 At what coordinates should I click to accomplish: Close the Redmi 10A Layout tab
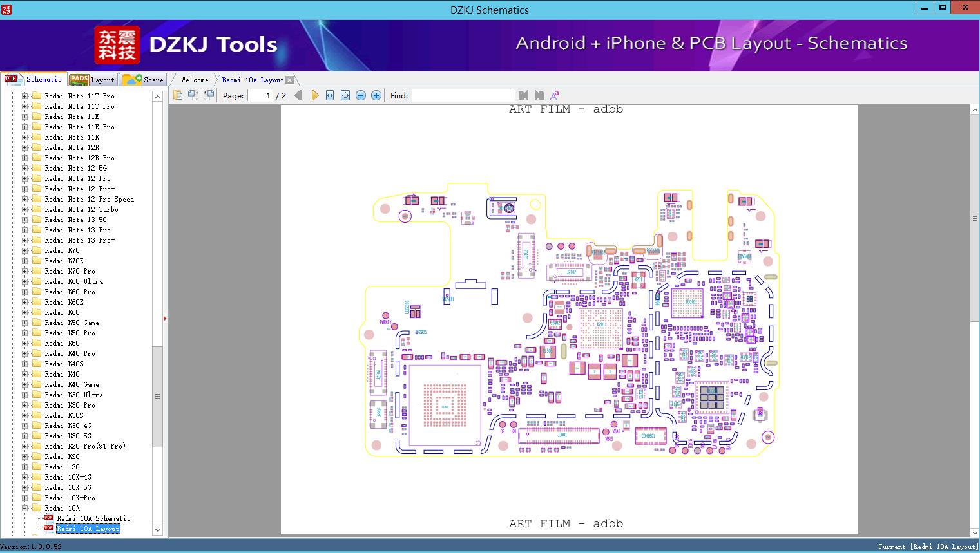290,80
